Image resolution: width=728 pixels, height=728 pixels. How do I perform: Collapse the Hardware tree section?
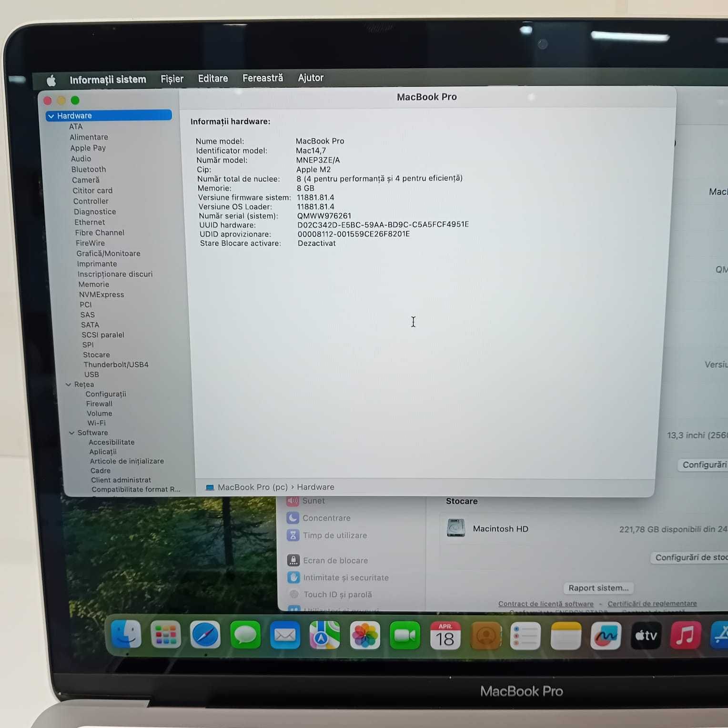click(x=51, y=116)
